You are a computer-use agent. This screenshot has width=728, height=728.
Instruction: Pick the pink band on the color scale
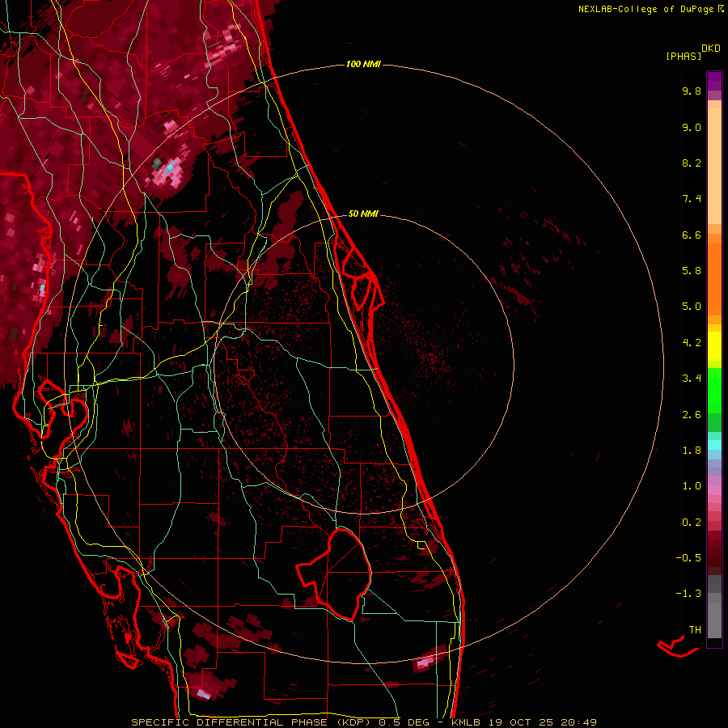coord(714,490)
